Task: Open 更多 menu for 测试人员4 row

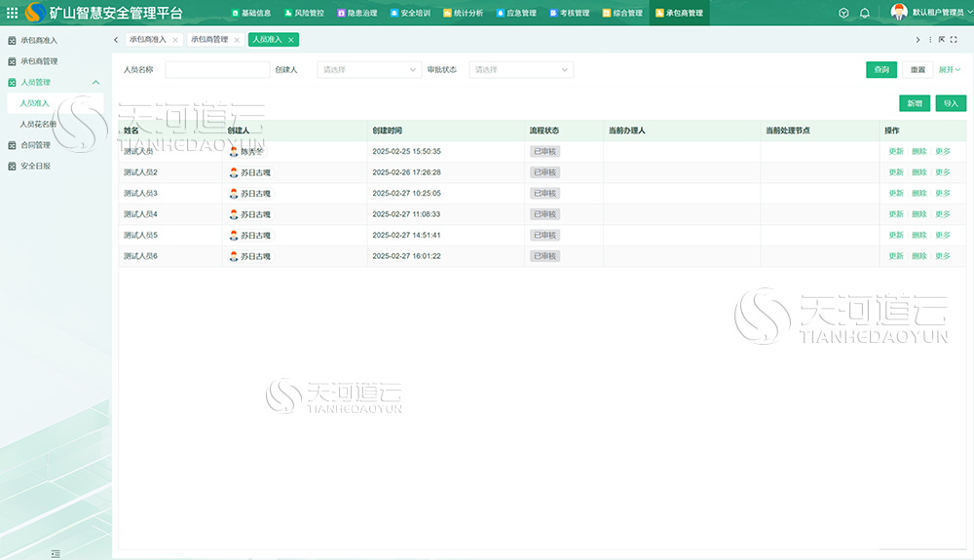Action: click(x=943, y=214)
